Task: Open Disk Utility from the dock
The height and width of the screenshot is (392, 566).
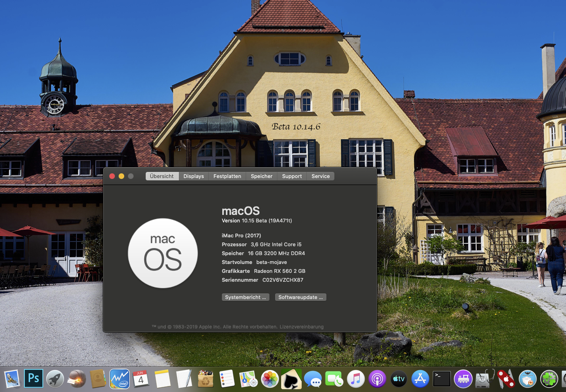Action: (x=484, y=378)
